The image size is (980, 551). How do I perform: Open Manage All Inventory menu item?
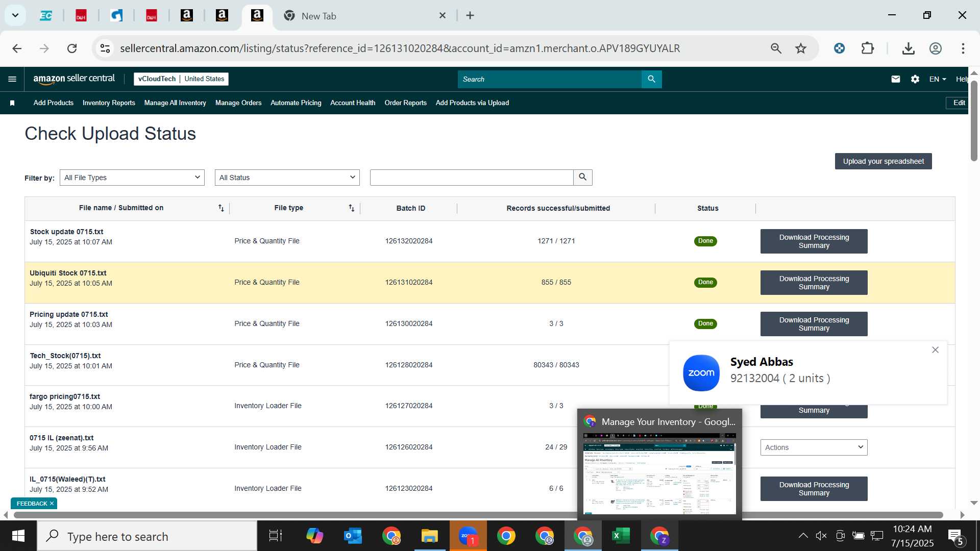pyautogui.click(x=175, y=103)
